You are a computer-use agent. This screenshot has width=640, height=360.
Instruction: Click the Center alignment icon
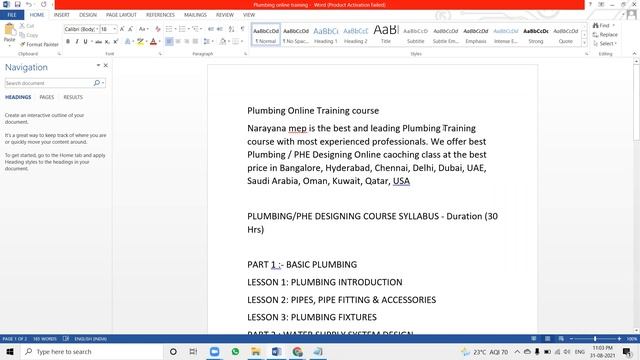point(178,42)
